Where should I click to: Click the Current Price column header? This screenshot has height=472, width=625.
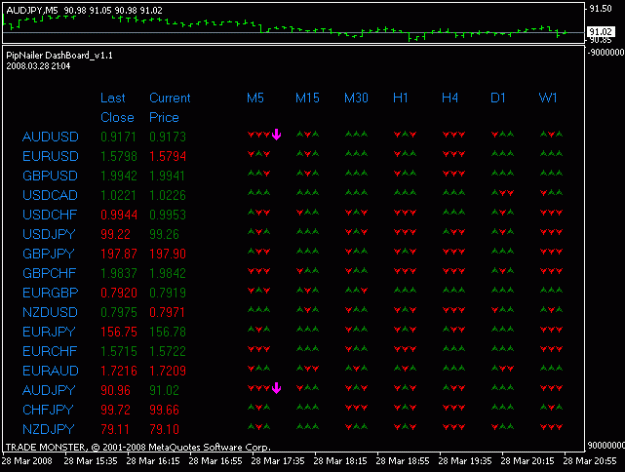[169, 108]
